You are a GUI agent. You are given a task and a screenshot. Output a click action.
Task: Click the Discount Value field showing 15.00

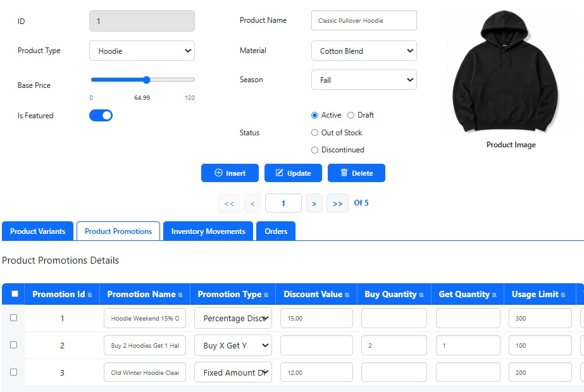316,318
